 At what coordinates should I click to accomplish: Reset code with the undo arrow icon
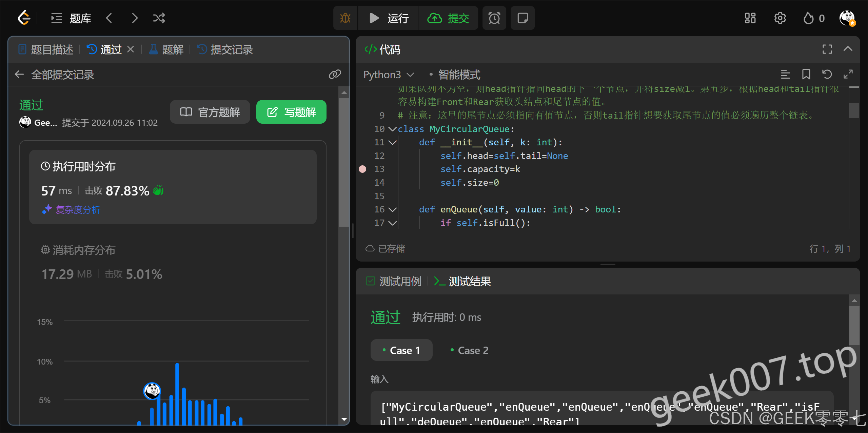coord(827,74)
